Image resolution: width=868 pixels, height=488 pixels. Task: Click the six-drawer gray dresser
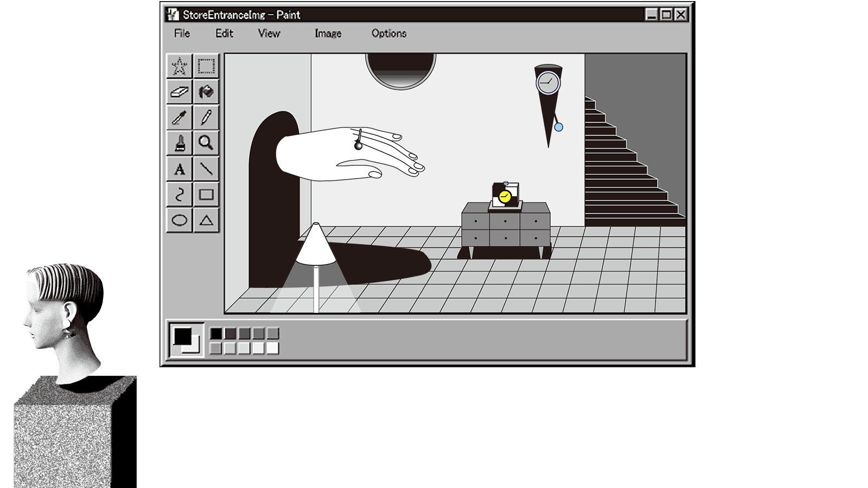[x=506, y=230]
